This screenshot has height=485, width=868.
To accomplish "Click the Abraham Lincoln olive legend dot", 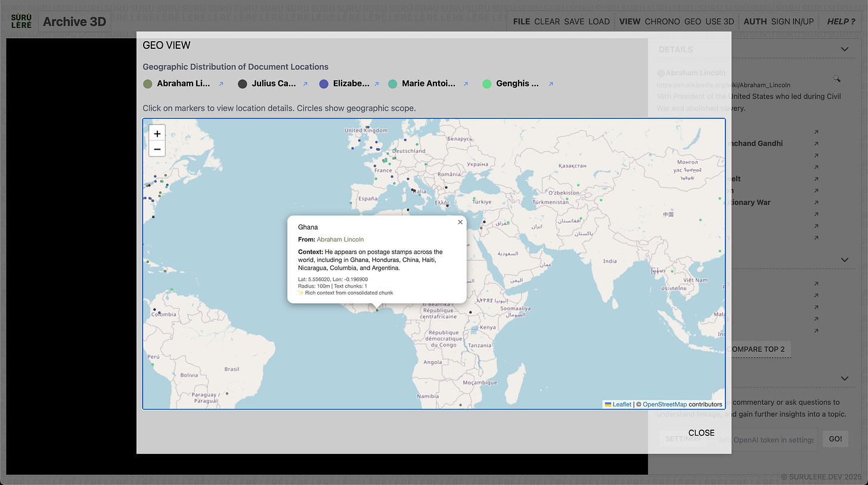I will pyautogui.click(x=147, y=84).
